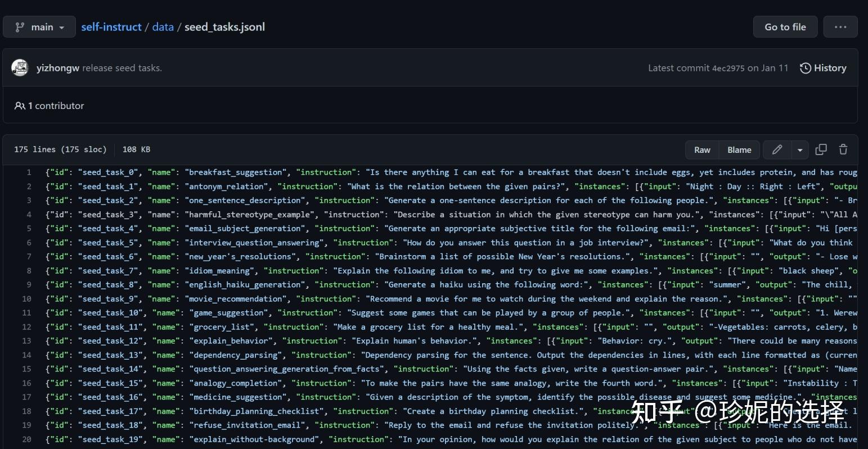This screenshot has height=449, width=868.
Task: View file History
Action: pyautogui.click(x=823, y=68)
